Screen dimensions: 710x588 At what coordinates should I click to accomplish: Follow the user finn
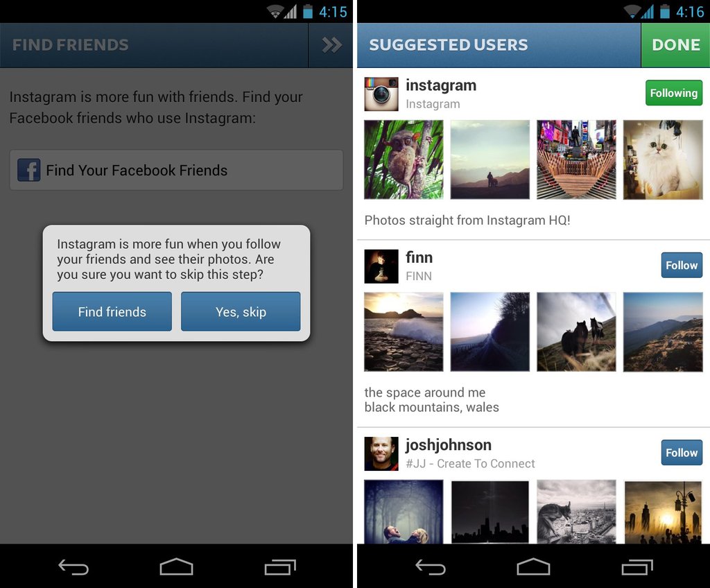click(x=682, y=265)
